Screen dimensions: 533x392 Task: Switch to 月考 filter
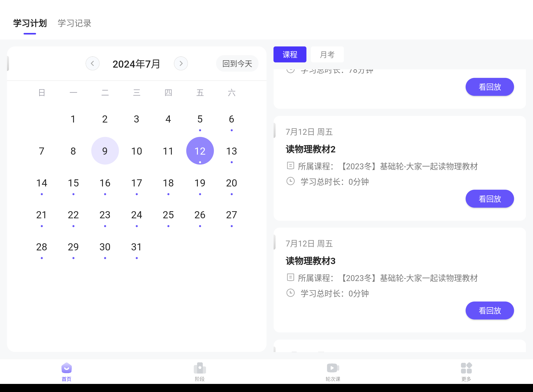[327, 54]
